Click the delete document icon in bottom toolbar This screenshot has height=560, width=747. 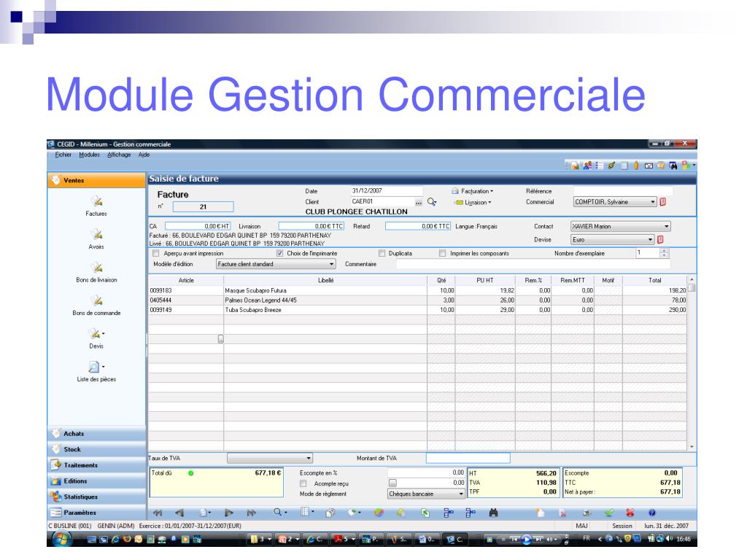(563, 513)
